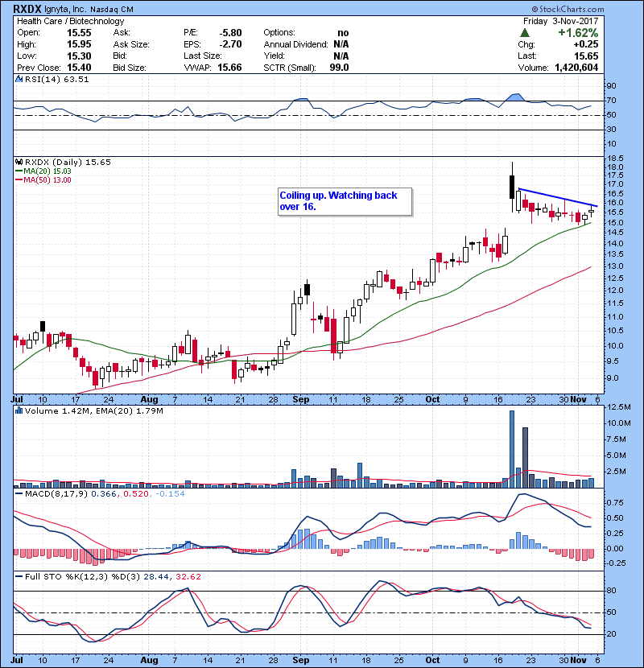The width and height of the screenshot is (644, 668).
Task: Click the Options value no
Action: point(343,32)
